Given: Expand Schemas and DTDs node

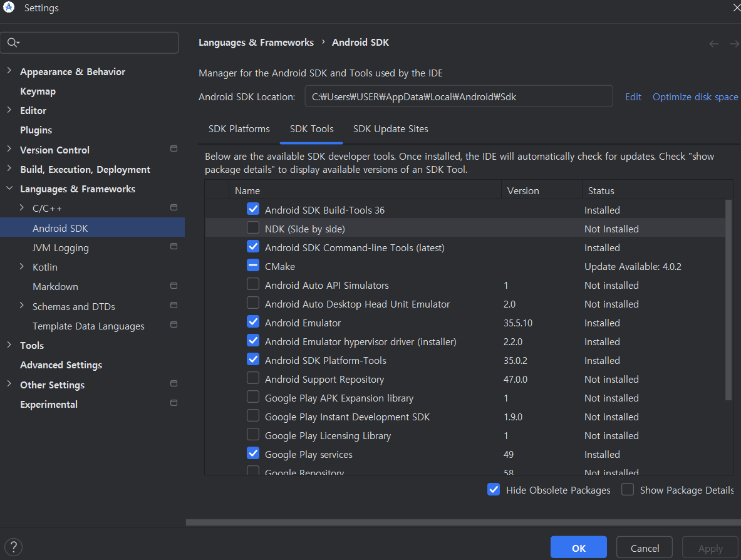Looking at the screenshot, I should tap(22, 305).
